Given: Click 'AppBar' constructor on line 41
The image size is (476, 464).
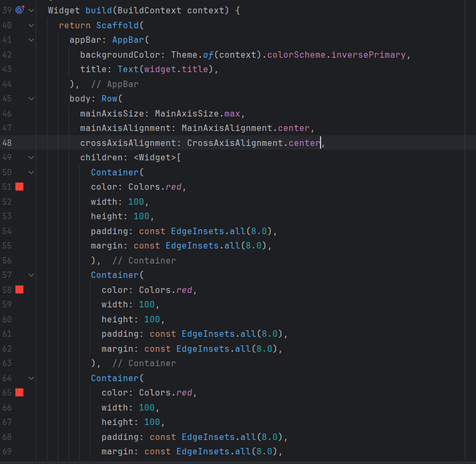Looking at the screenshot, I should click(x=128, y=40).
